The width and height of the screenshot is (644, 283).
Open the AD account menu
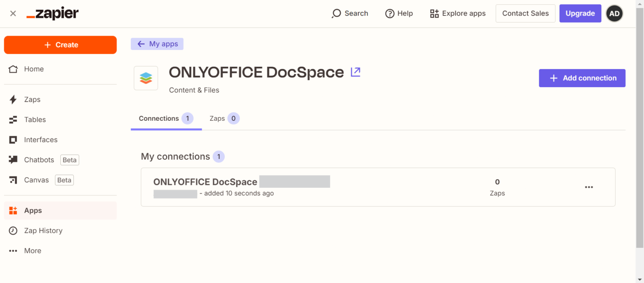click(614, 13)
